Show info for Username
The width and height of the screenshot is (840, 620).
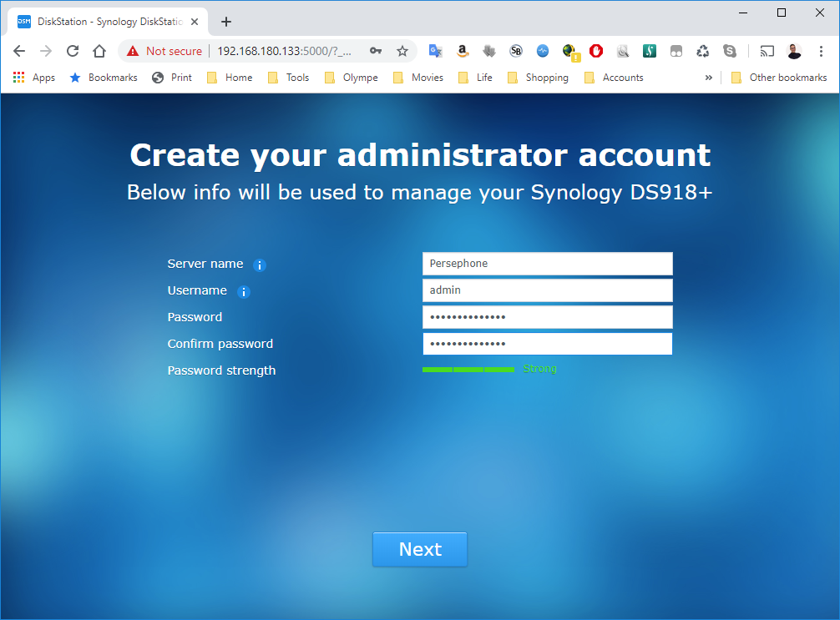pyautogui.click(x=243, y=292)
